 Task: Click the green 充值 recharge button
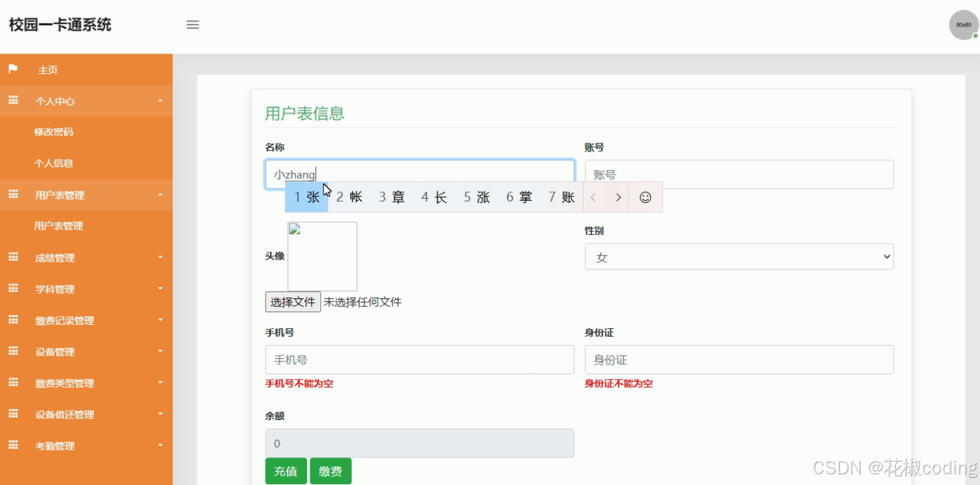click(286, 470)
